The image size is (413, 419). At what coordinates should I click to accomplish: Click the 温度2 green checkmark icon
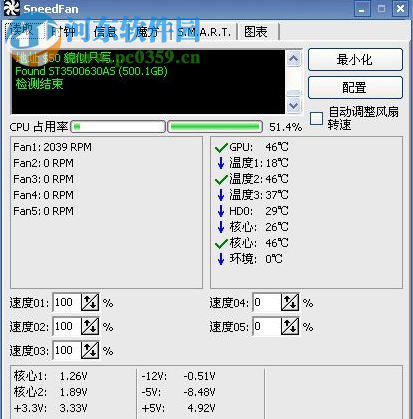coord(221,180)
